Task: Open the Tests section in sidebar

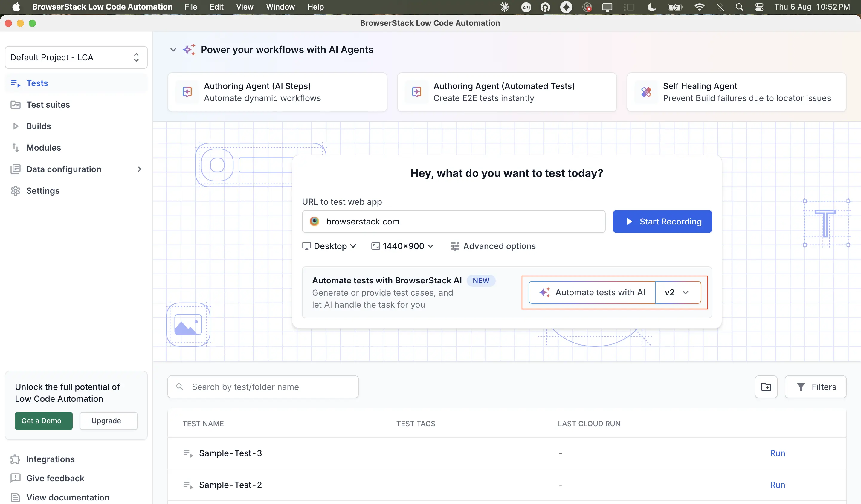Action: (76, 83)
